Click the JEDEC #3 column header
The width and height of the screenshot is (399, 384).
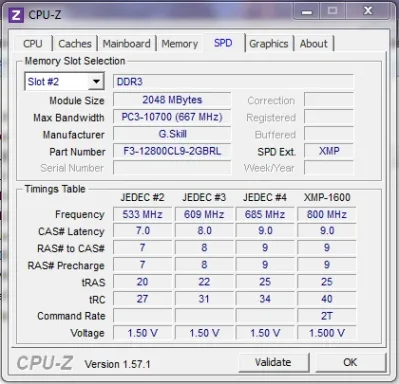pos(204,197)
